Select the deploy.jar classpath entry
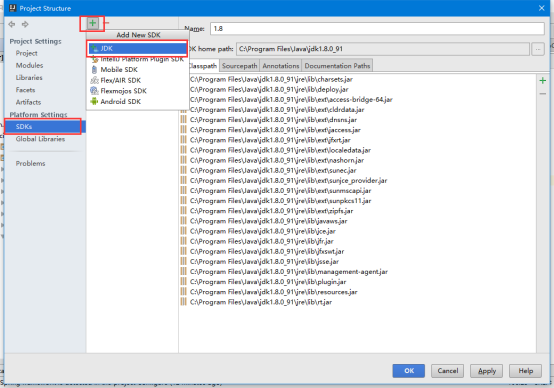The height and width of the screenshot is (388, 554). point(269,89)
